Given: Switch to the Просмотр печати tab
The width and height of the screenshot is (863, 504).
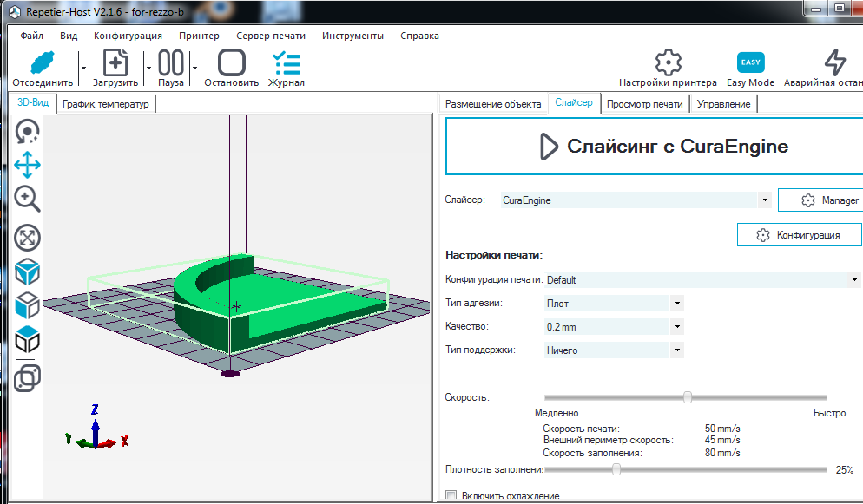Looking at the screenshot, I should click(644, 104).
